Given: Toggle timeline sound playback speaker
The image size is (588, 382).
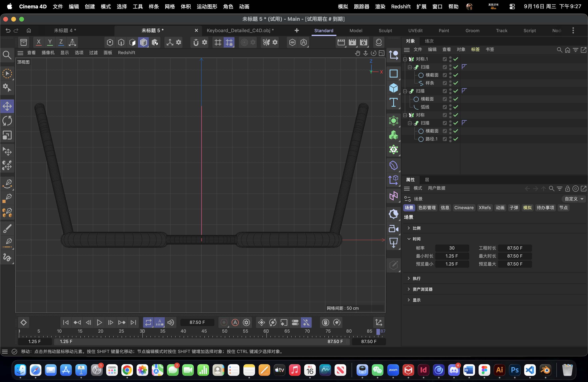Looking at the screenshot, I should (171, 322).
